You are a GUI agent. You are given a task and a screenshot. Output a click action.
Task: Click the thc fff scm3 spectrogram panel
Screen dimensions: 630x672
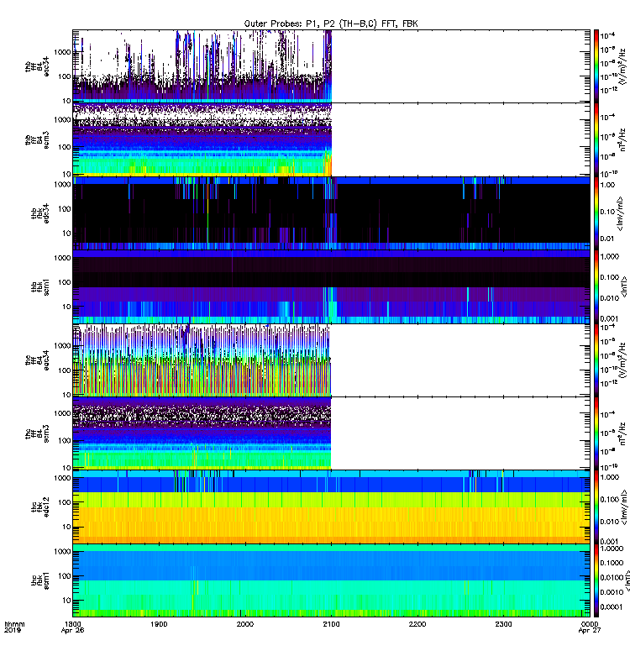(x=331, y=433)
